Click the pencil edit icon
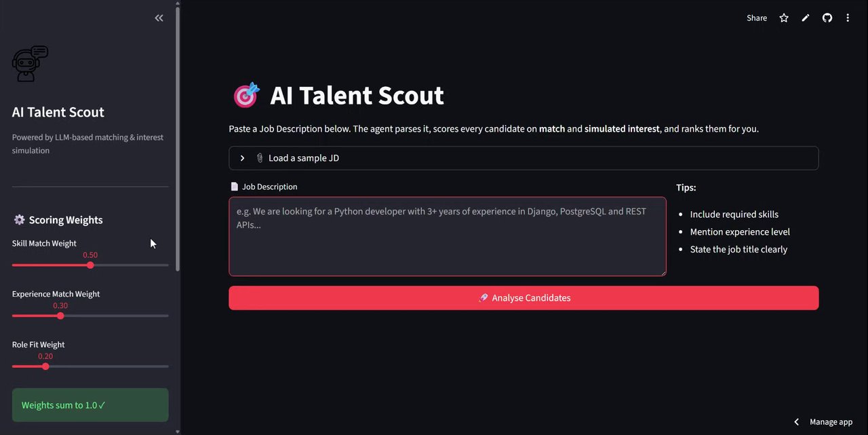 coord(806,18)
